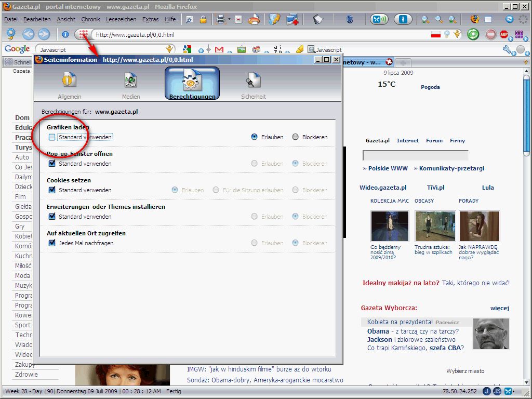Open the Lesezeichen menu
This screenshot has width=532, height=399.
(x=121, y=19)
